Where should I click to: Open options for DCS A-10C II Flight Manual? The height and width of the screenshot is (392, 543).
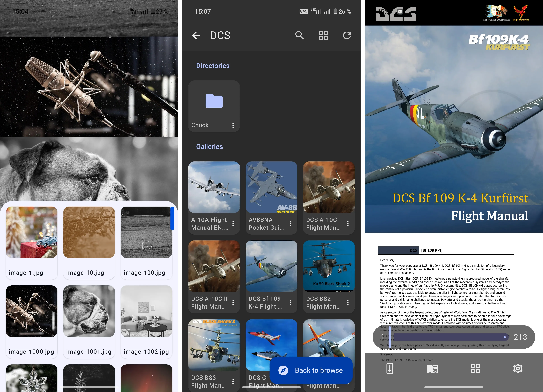pos(233,303)
